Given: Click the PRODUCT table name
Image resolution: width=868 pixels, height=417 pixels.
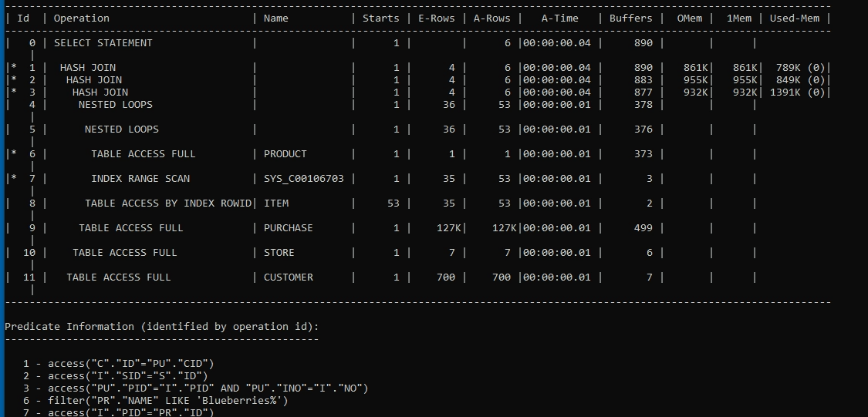Looking at the screenshot, I should tap(285, 153).
